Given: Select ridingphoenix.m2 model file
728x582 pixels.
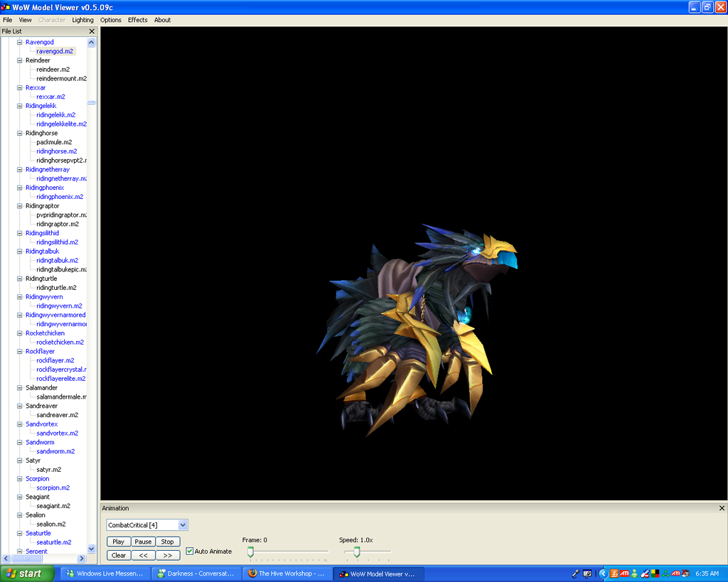Looking at the screenshot, I should pyautogui.click(x=60, y=197).
